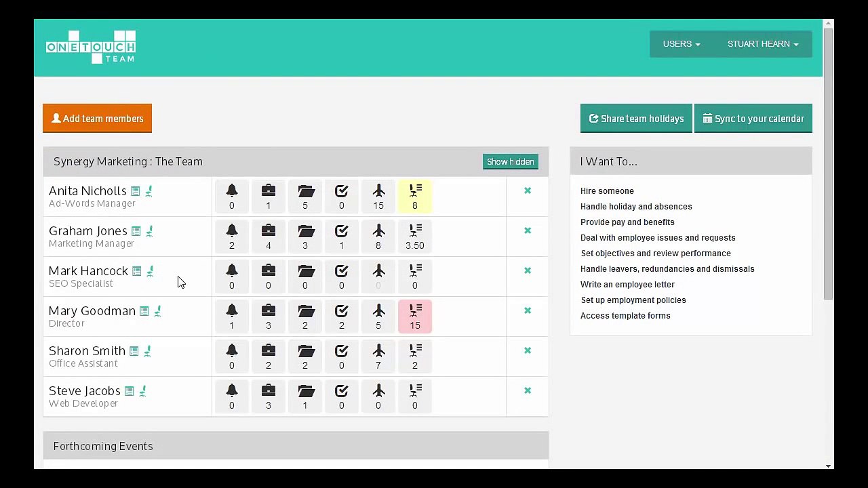The width and height of the screenshot is (868, 488).
Task: Click Steve Jacobs' absence desk icon
Action: [x=415, y=396]
